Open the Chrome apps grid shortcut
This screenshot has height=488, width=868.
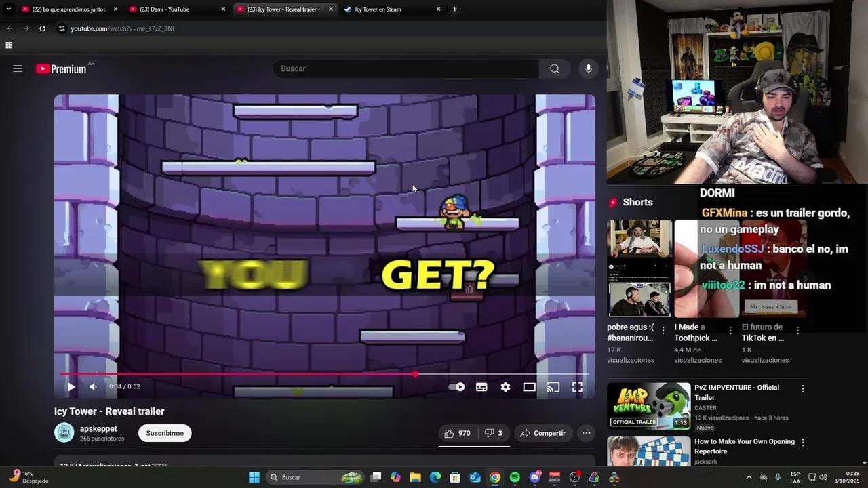(9, 45)
